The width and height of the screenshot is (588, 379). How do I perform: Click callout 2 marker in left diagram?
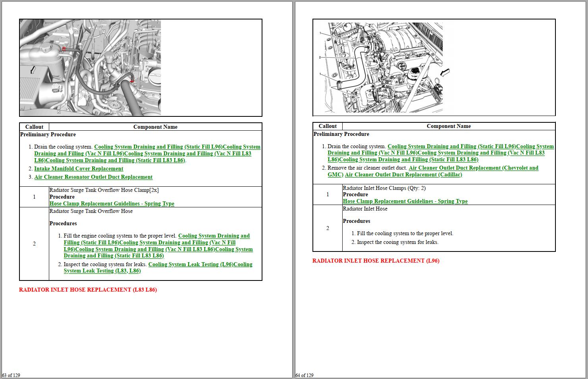(59, 112)
